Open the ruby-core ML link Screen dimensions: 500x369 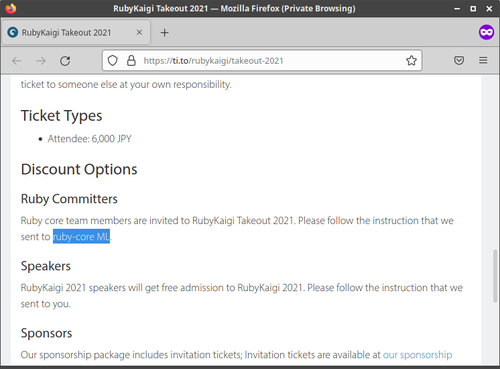click(x=81, y=237)
